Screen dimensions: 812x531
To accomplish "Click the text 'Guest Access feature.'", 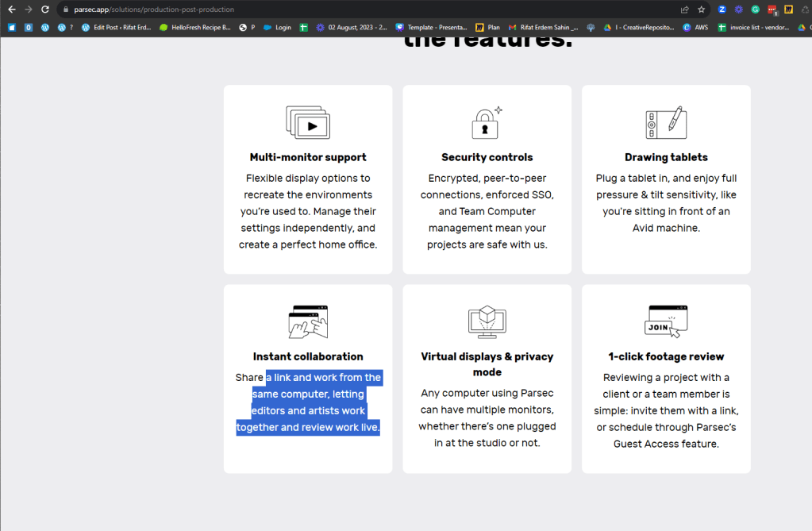I will coord(666,444).
